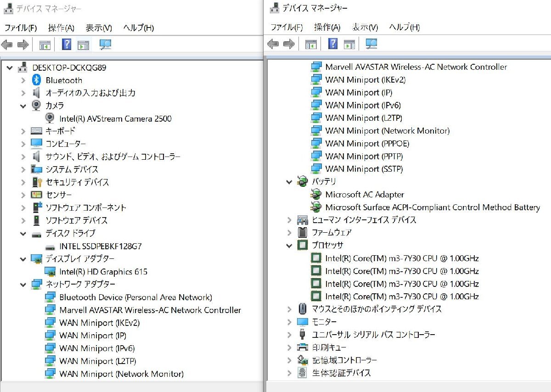
Task: Collapse the バッテリ category
Action: pyautogui.click(x=289, y=182)
